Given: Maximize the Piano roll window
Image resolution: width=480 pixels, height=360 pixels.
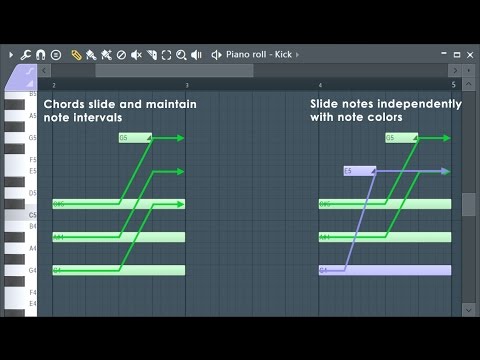Looking at the screenshot, I should (457, 55).
